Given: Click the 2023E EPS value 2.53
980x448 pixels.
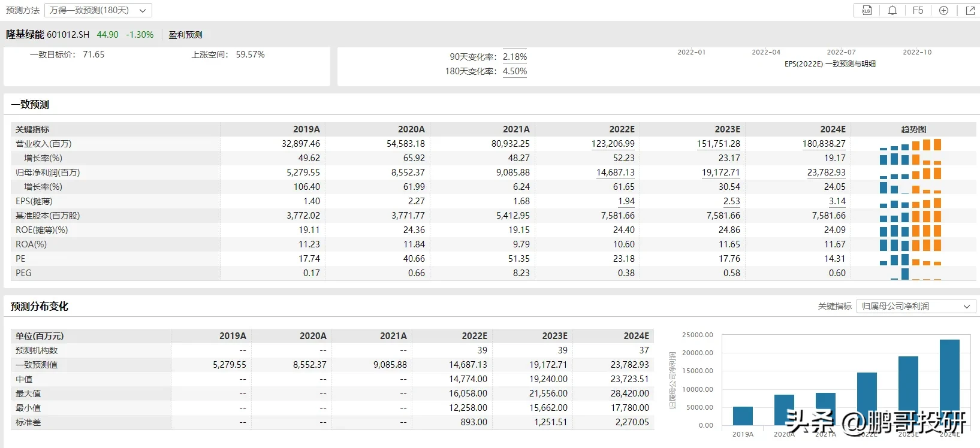Looking at the screenshot, I should click(x=732, y=201).
